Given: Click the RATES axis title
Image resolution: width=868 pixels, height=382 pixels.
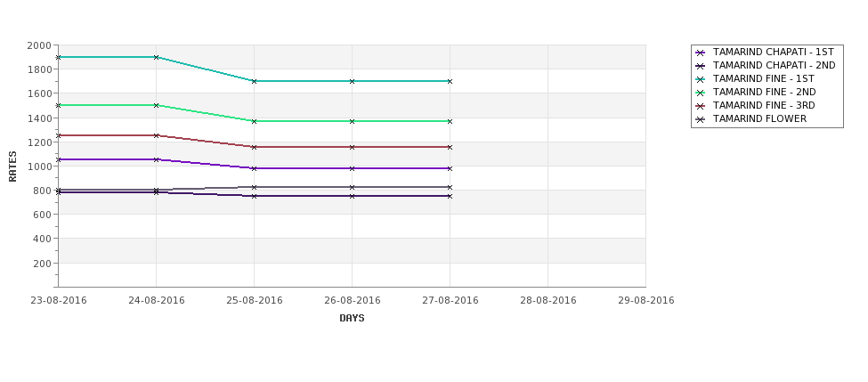Looking at the screenshot, I should click(12, 167).
